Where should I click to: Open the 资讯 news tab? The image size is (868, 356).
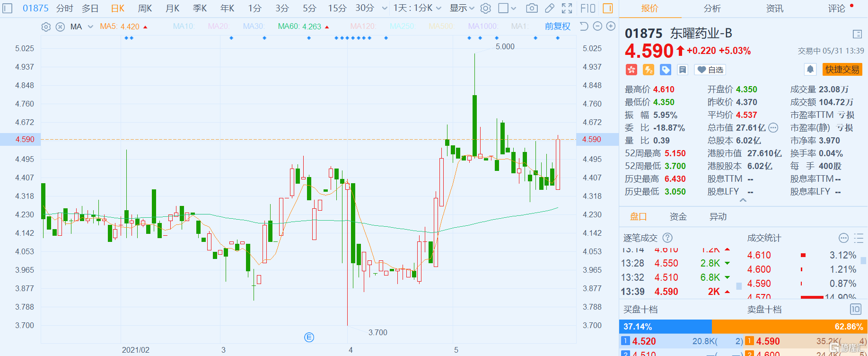point(775,9)
